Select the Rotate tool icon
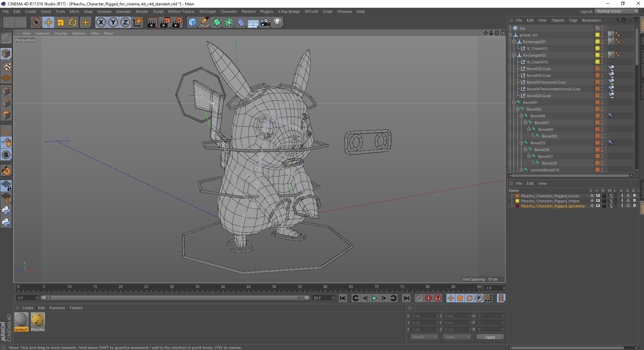 (x=73, y=23)
